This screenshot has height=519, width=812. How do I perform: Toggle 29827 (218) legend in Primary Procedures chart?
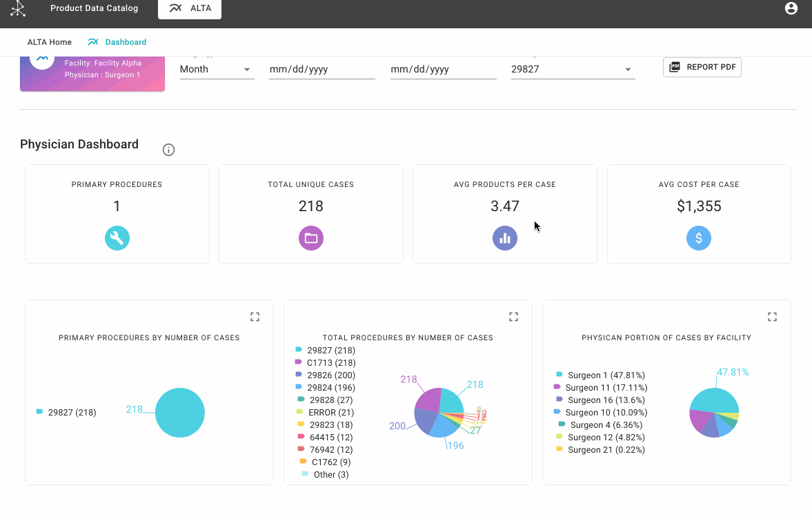point(66,412)
